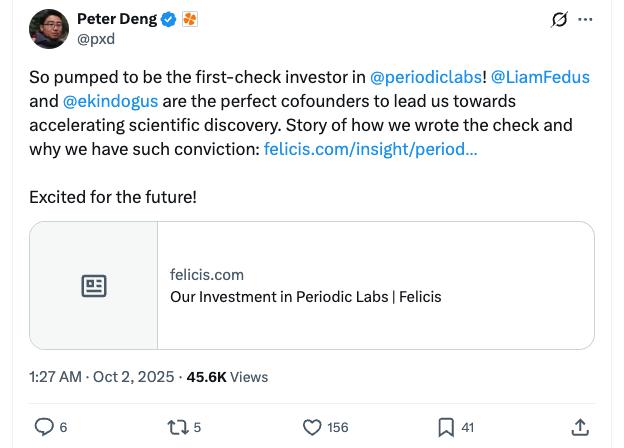Like the tweet with the heart icon

[312, 427]
